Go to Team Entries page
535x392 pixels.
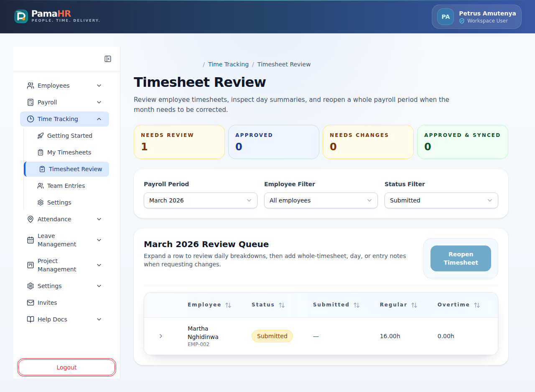click(x=66, y=186)
